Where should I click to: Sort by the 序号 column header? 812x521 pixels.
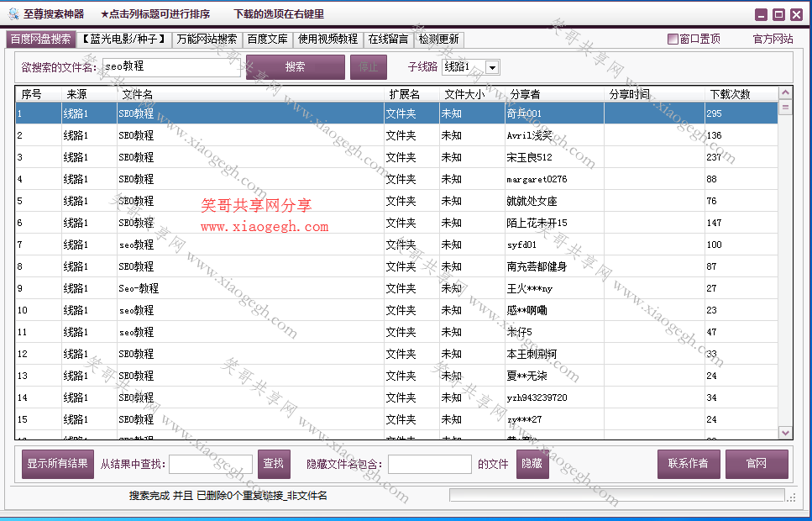(x=39, y=94)
